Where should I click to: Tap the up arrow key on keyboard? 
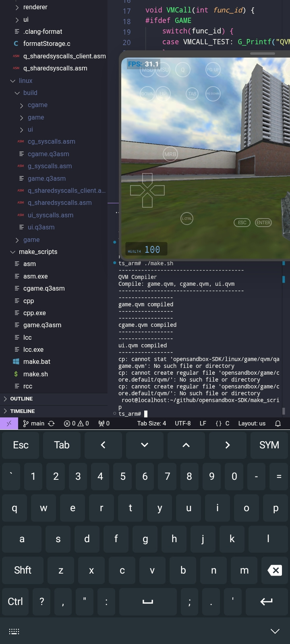click(186, 445)
